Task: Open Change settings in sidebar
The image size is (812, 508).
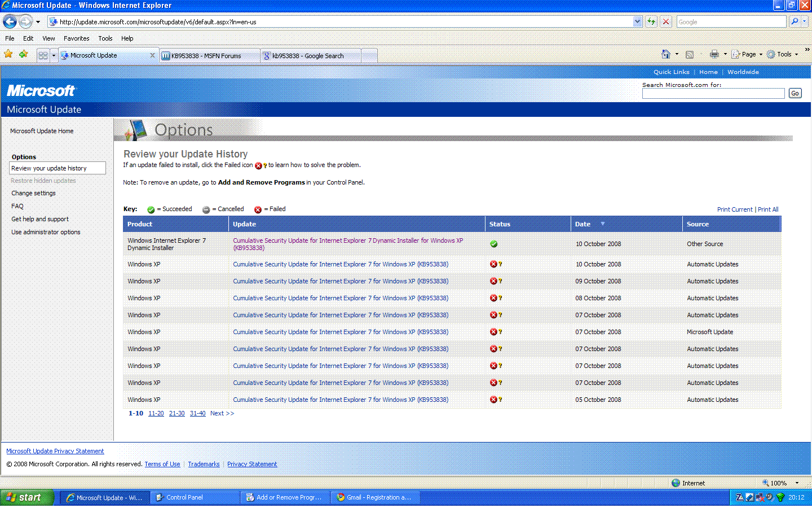Action: coord(33,193)
